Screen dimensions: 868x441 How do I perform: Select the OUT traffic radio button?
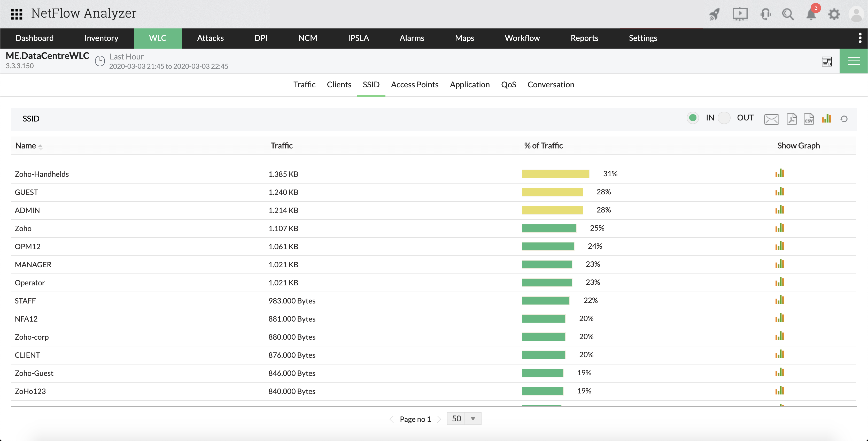pyautogui.click(x=724, y=118)
